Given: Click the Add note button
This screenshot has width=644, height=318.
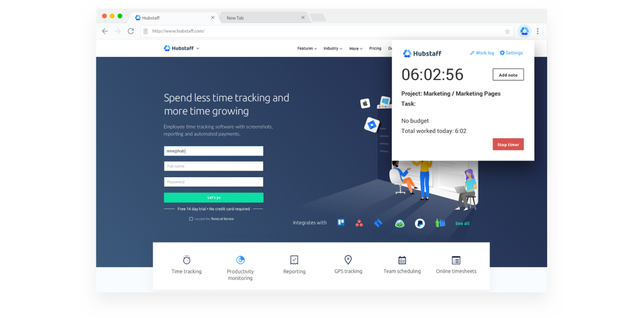Looking at the screenshot, I should coord(508,75).
